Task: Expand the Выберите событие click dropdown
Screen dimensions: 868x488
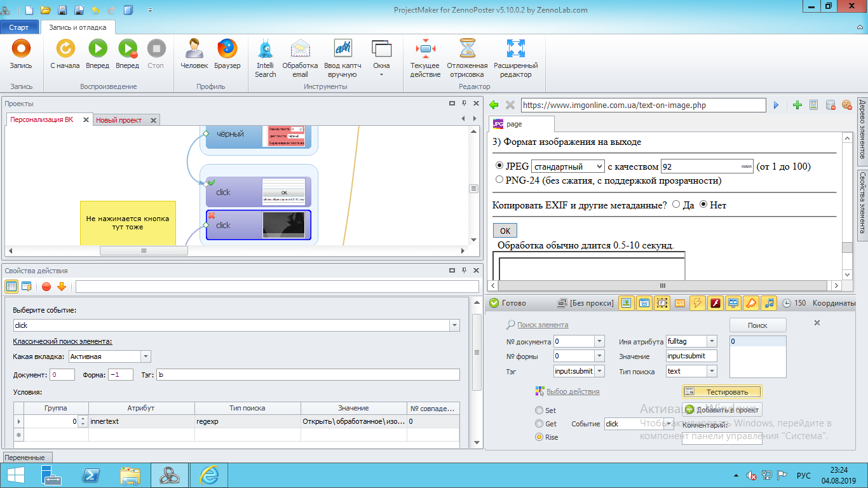Action: coord(454,325)
